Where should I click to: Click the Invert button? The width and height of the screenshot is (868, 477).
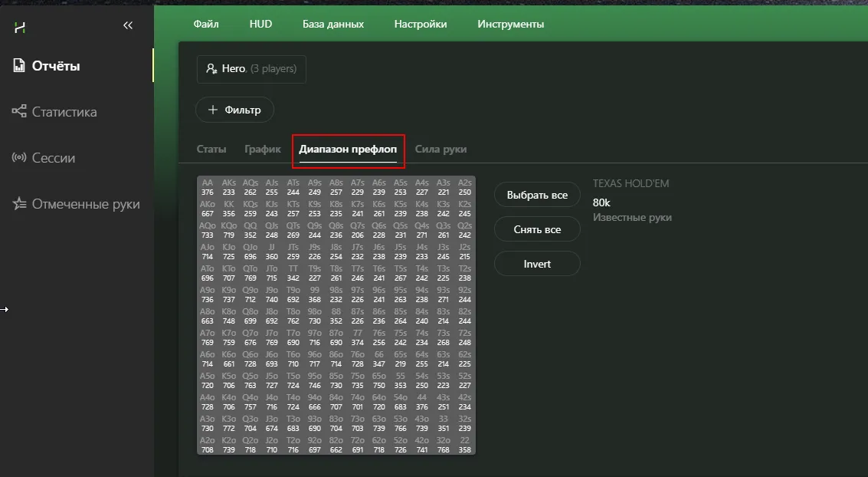[x=537, y=264]
